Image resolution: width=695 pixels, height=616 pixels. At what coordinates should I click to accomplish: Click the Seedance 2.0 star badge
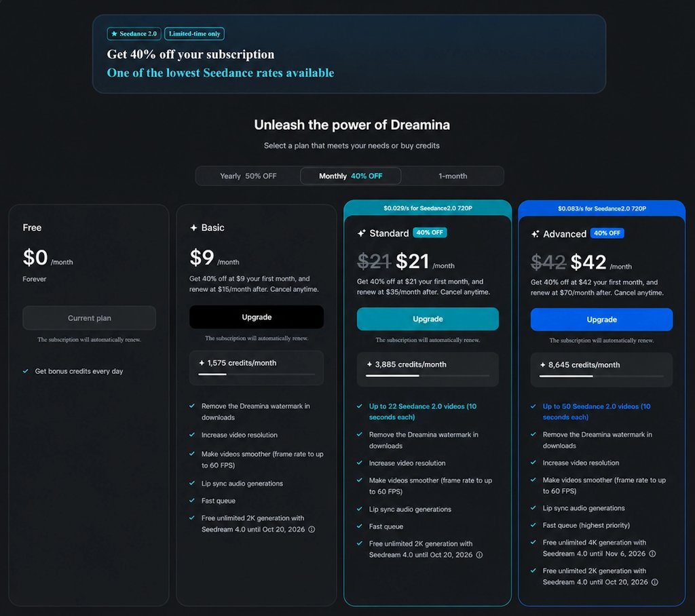(x=134, y=34)
